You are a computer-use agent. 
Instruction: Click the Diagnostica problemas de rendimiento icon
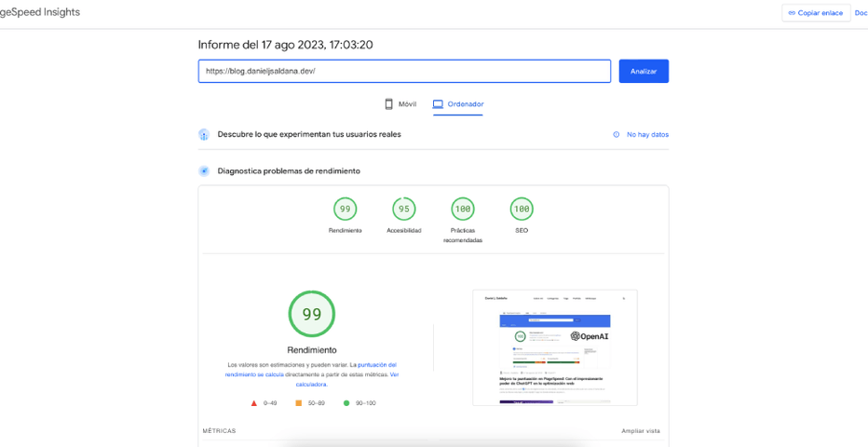point(204,171)
